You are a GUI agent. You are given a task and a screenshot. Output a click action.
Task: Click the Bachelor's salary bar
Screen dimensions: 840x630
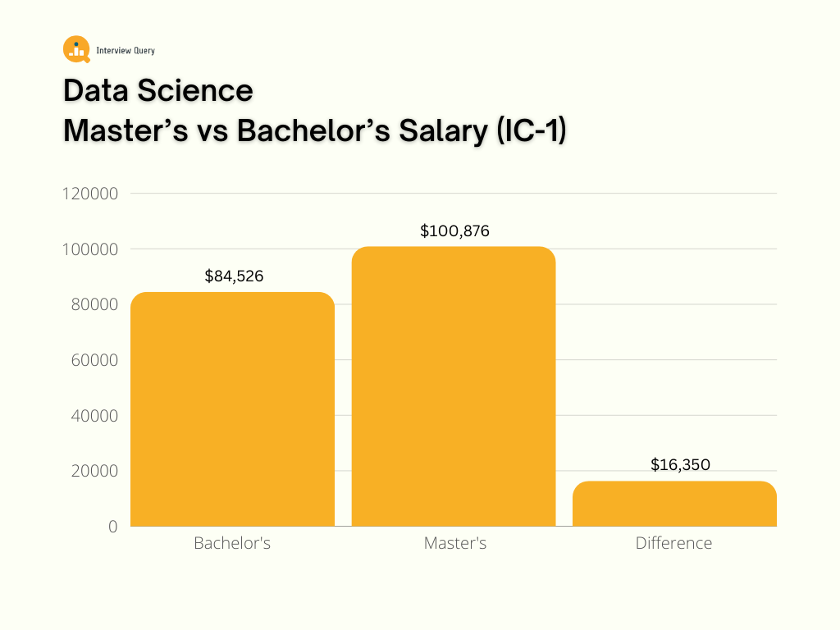tap(232, 409)
